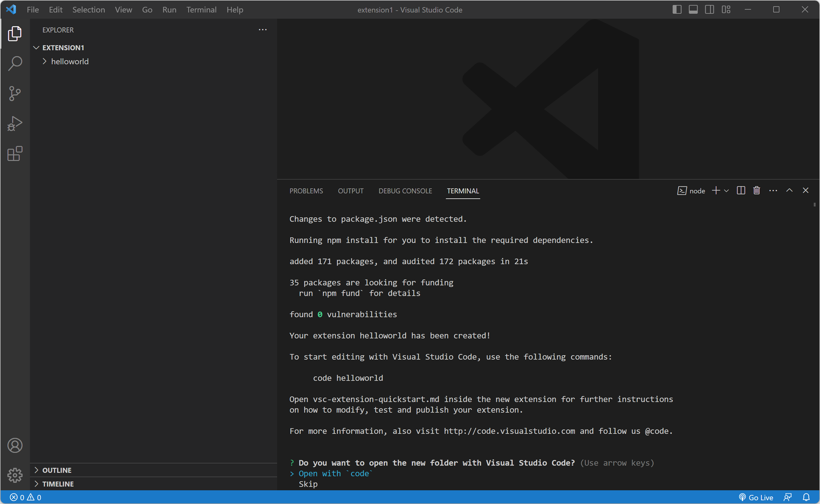Switch to the PROBLEMS tab
This screenshot has width=820, height=504.
[x=306, y=191]
